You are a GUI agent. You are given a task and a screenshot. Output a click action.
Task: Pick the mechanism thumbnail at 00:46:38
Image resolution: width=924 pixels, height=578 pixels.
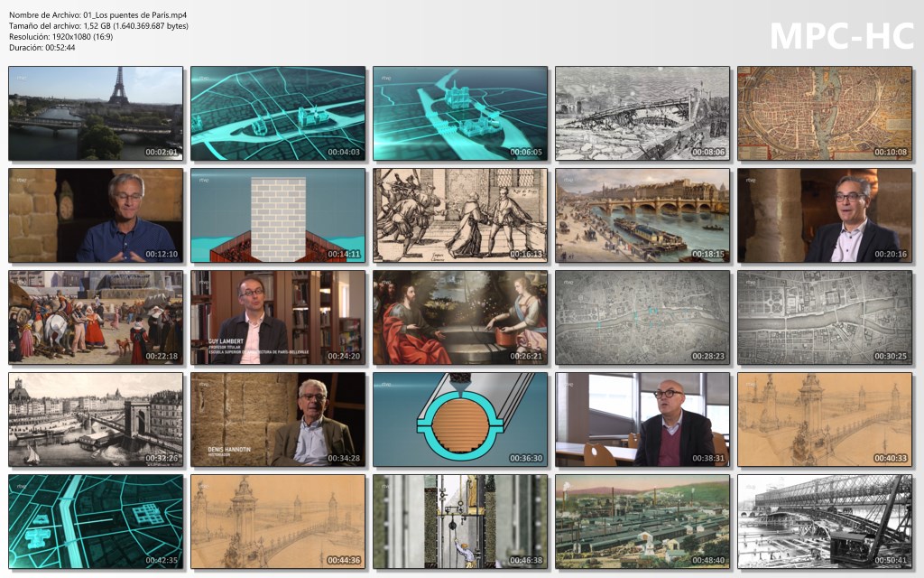coord(460,521)
